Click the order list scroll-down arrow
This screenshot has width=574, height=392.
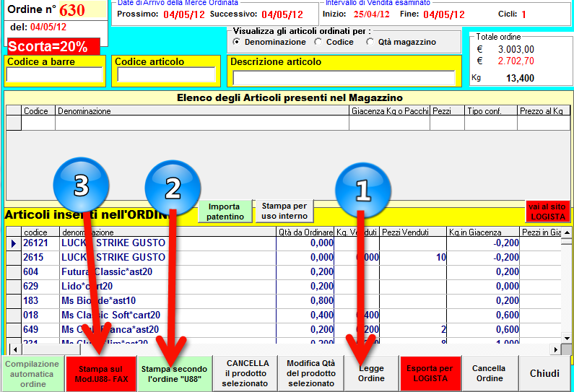pyautogui.click(x=567, y=339)
